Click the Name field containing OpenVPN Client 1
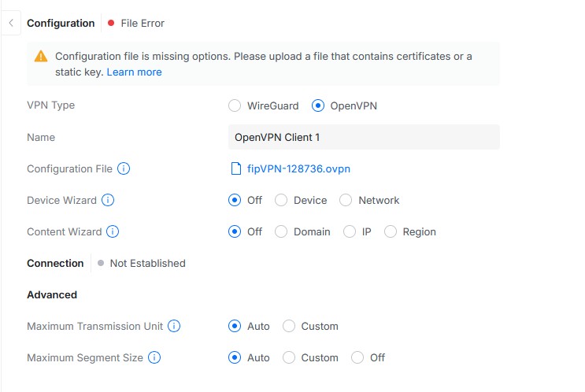585x392 pixels. [364, 137]
